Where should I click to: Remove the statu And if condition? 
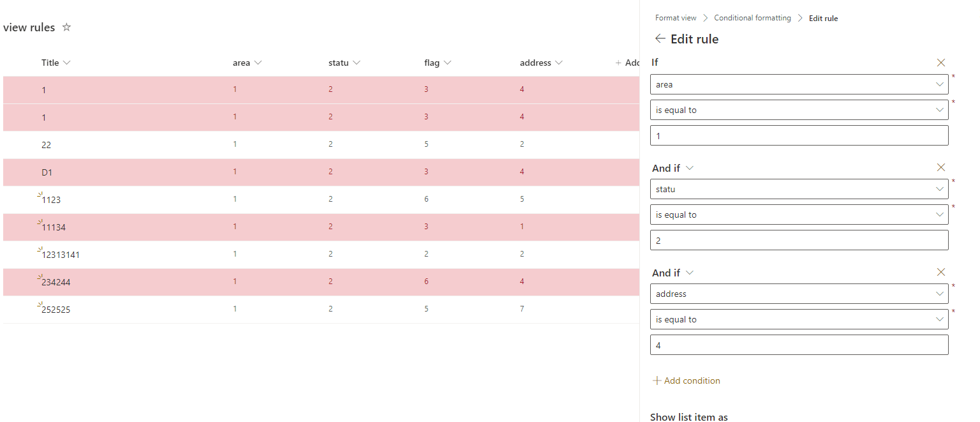tap(940, 167)
